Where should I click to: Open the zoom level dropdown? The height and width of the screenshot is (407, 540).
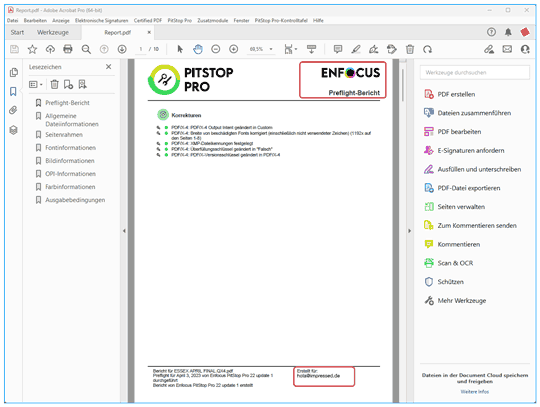271,49
